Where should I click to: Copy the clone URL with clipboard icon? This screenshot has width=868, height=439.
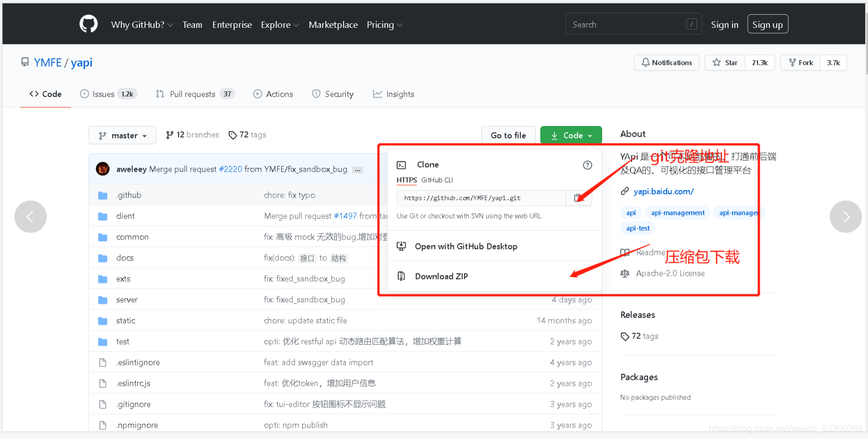tap(578, 198)
